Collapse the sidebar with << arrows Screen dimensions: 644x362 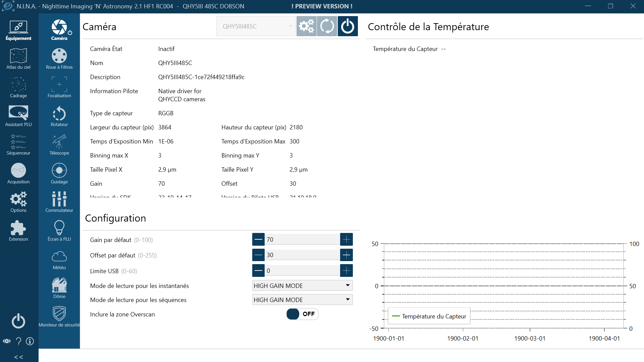[x=19, y=357]
